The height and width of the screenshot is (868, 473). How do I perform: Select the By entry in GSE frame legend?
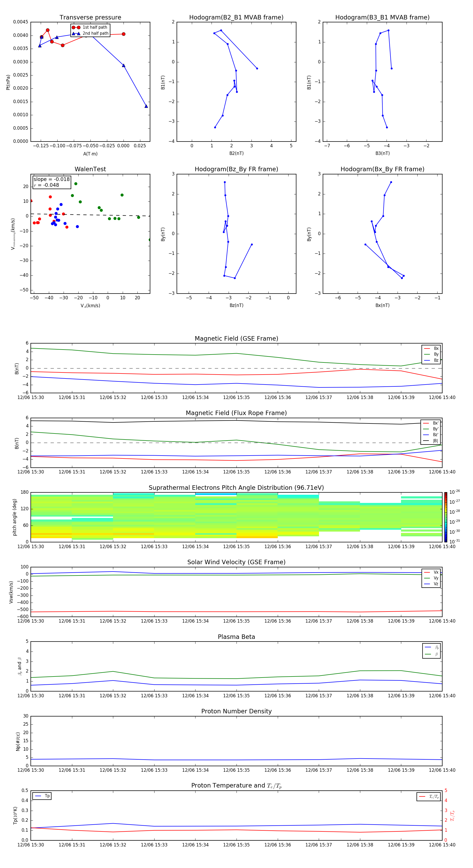pos(431,354)
